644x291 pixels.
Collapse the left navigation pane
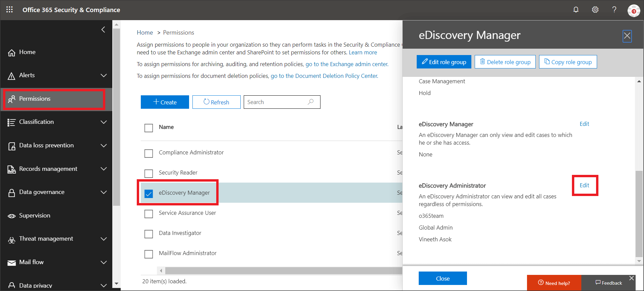[x=103, y=30]
